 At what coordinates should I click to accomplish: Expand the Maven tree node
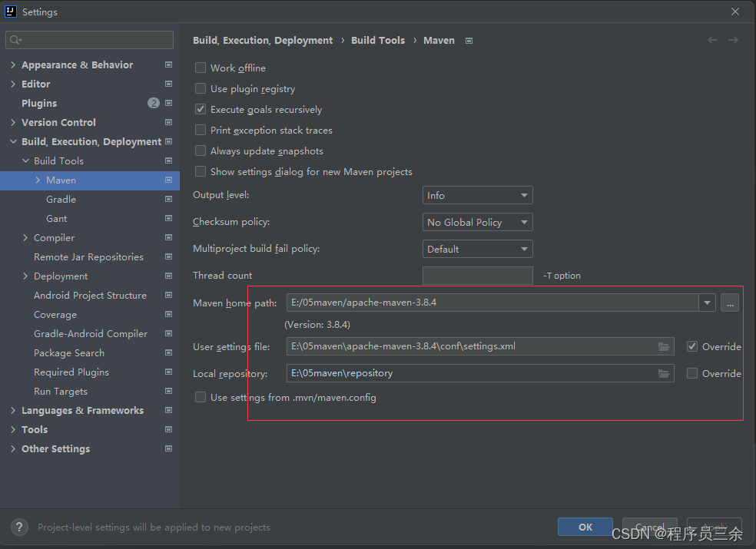click(38, 180)
